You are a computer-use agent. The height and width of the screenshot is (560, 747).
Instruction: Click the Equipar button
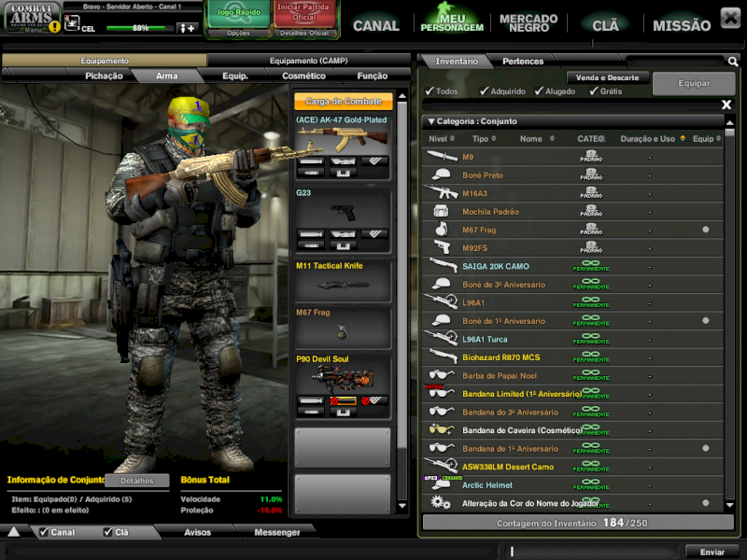point(694,83)
